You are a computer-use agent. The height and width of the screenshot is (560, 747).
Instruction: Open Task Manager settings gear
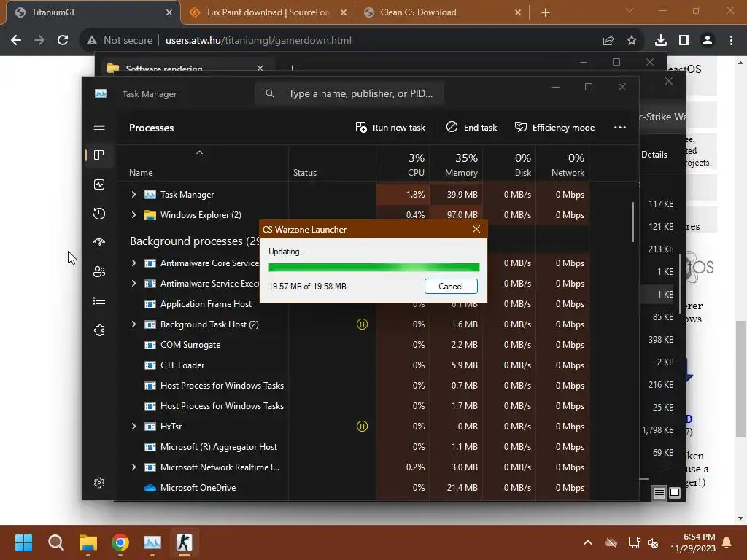coord(99,483)
